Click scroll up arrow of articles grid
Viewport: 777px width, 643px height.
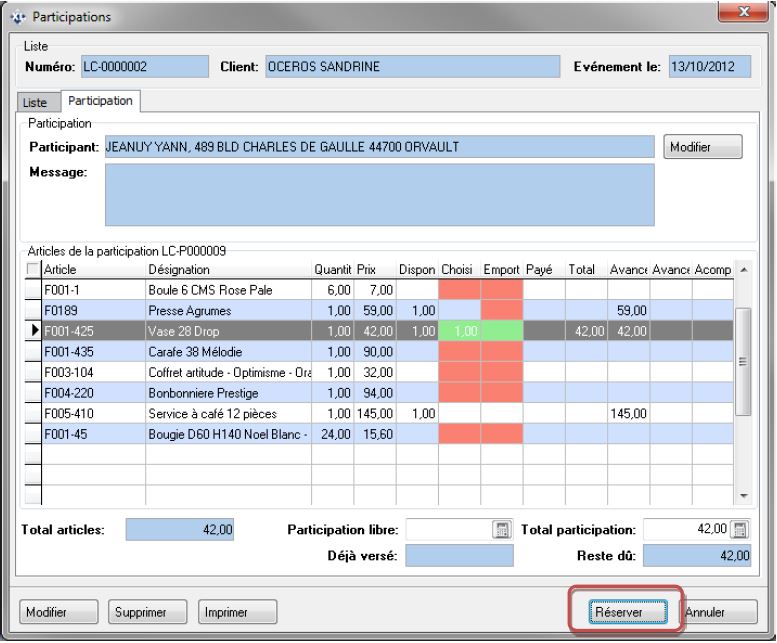[x=742, y=271]
